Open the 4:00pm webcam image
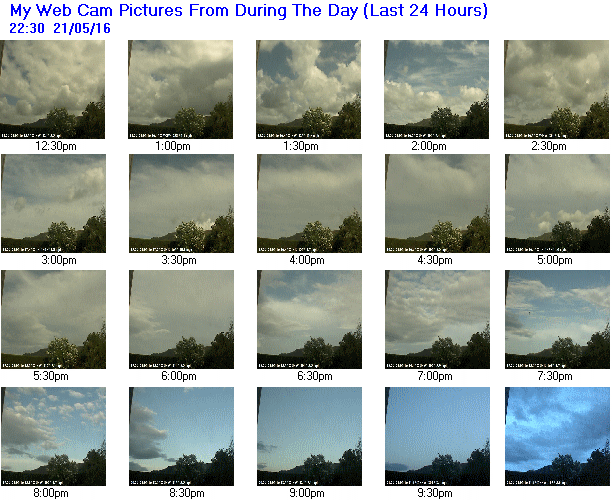Image resolution: width=612 pixels, height=500 pixels. tap(310, 203)
